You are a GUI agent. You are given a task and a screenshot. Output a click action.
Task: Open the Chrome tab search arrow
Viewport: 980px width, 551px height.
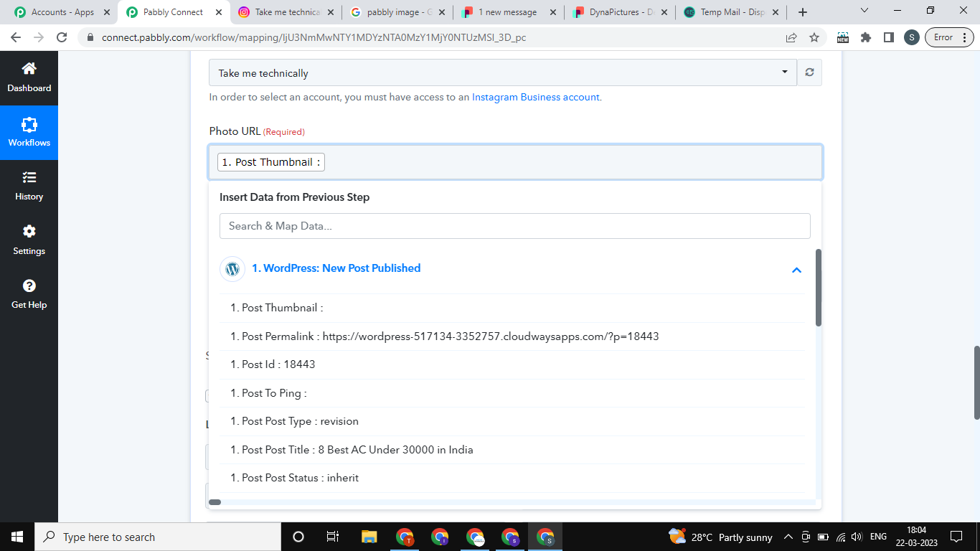(864, 11)
